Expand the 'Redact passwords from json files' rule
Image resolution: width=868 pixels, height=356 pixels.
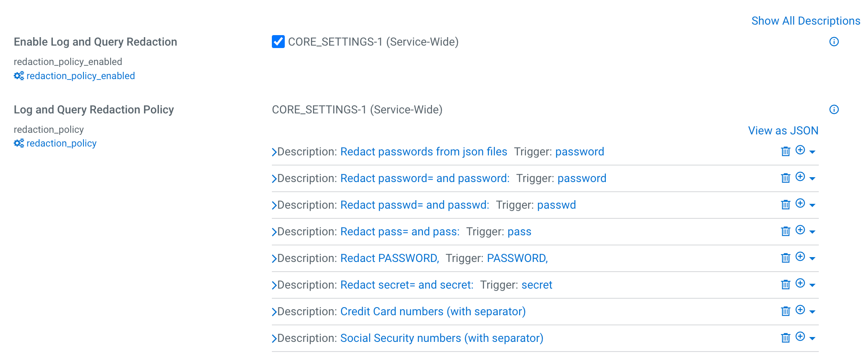[274, 152]
